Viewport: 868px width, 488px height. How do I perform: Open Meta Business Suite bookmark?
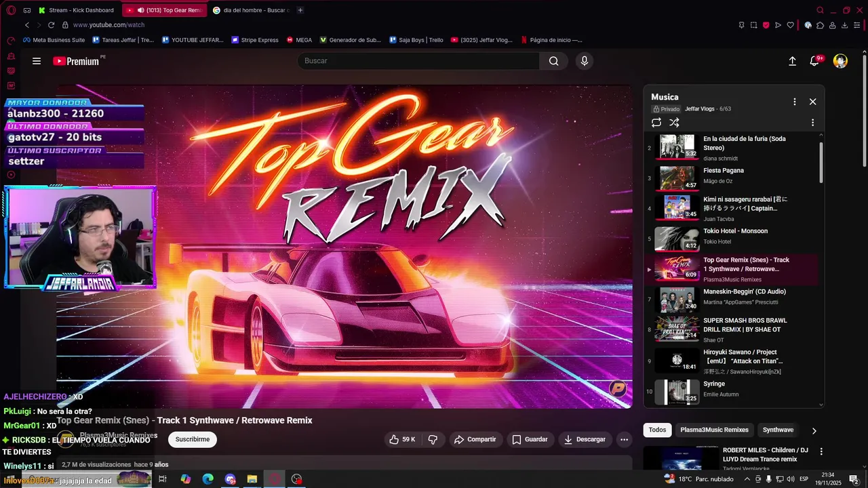tap(54, 40)
